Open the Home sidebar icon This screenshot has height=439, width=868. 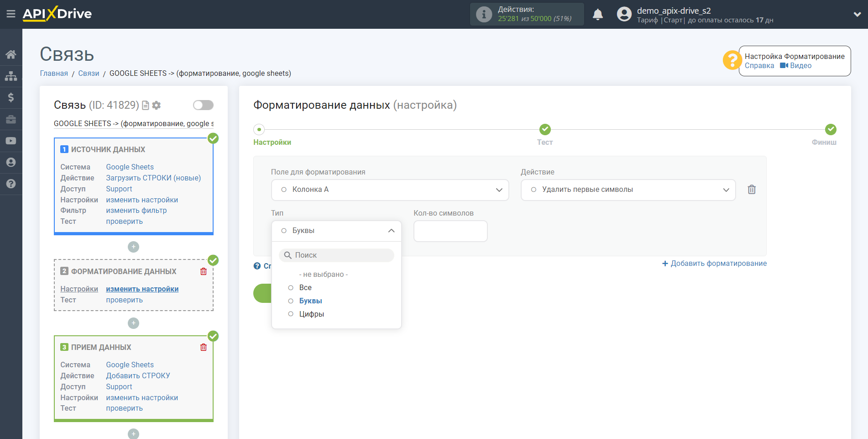pyautogui.click(x=11, y=54)
